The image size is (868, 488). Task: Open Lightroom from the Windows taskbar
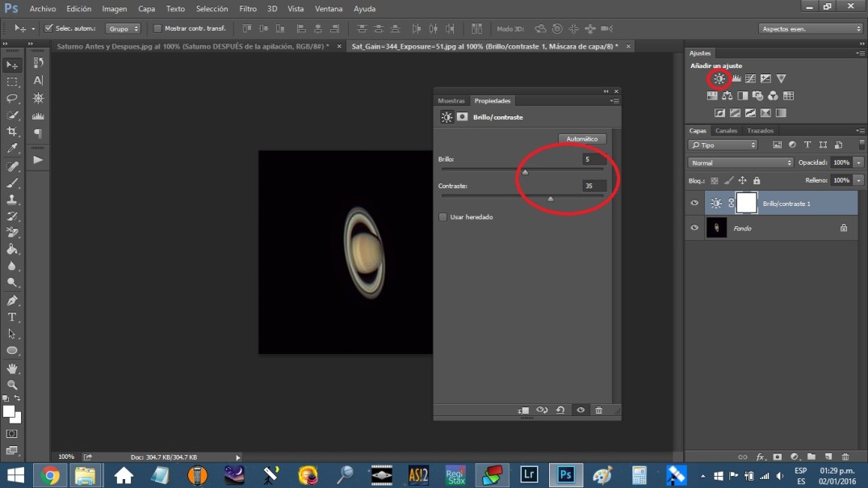click(529, 475)
